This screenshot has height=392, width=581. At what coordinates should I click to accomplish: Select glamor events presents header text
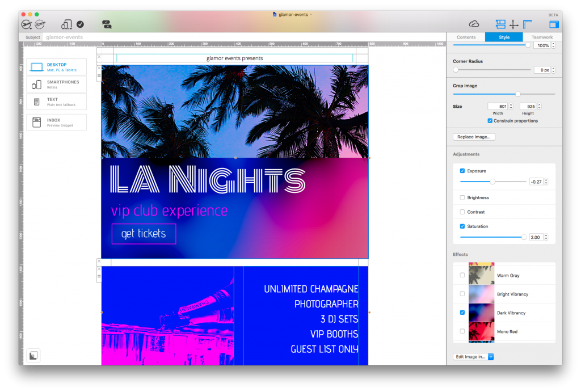click(x=234, y=58)
